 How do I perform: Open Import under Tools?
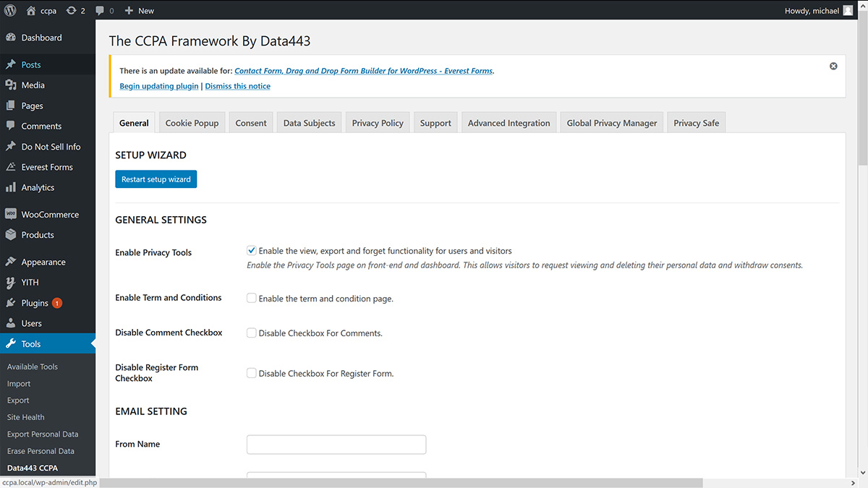click(19, 384)
